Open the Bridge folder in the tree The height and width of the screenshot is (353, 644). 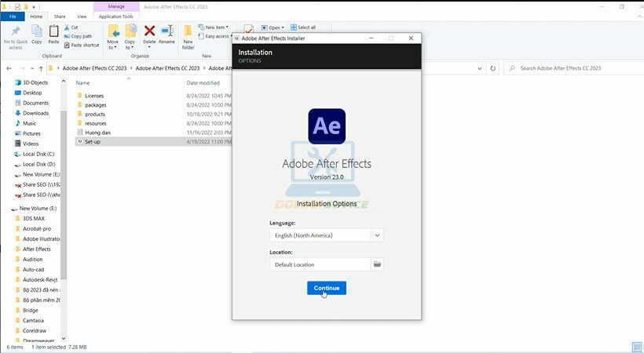(x=30, y=311)
